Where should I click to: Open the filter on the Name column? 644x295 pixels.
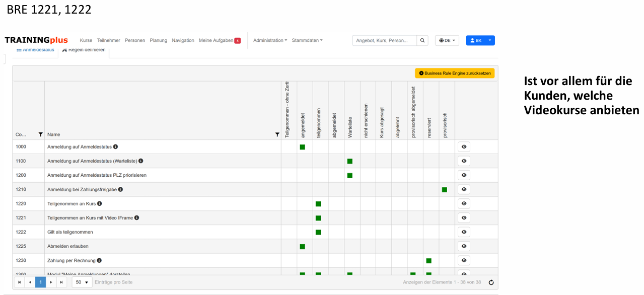(277, 134)
